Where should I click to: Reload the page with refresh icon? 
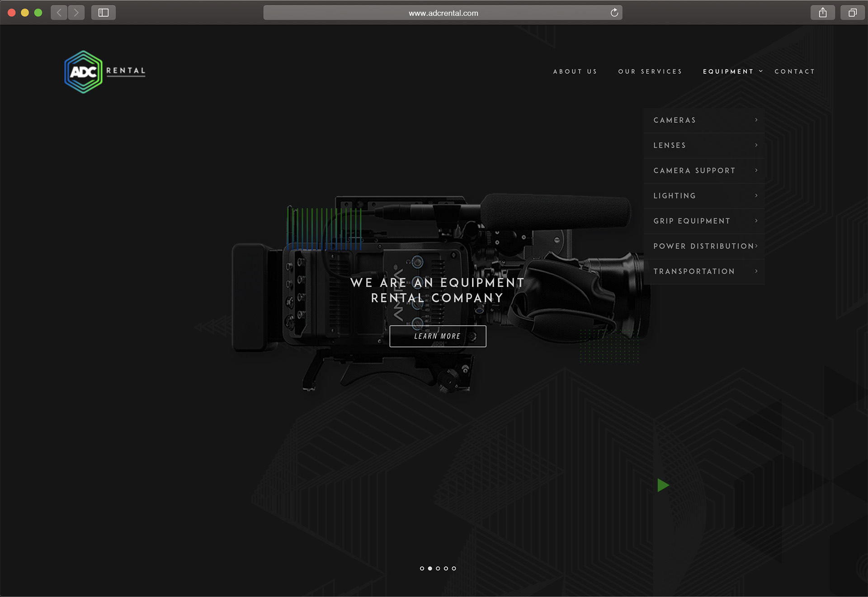(614, 13)
